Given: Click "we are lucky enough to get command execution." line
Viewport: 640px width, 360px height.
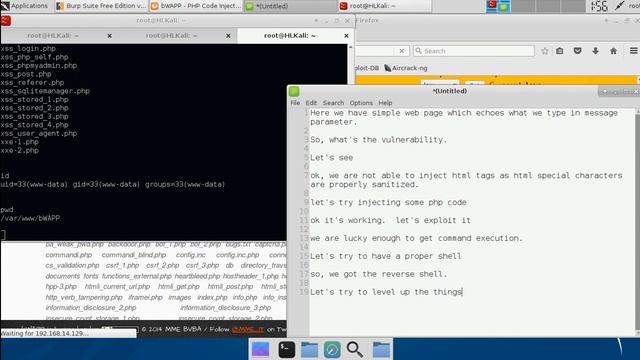Looking at the screenshot, I should click(x=416, y=238).
